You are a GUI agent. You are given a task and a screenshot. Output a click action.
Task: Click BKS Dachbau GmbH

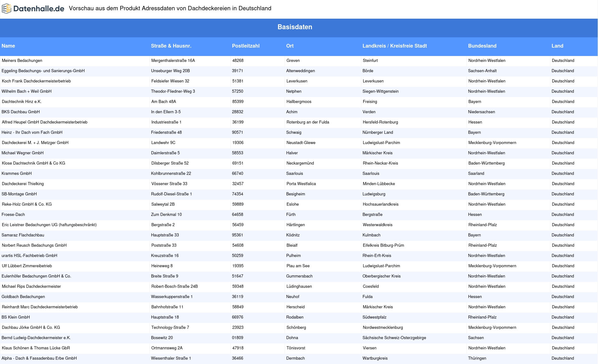[21, 112]
